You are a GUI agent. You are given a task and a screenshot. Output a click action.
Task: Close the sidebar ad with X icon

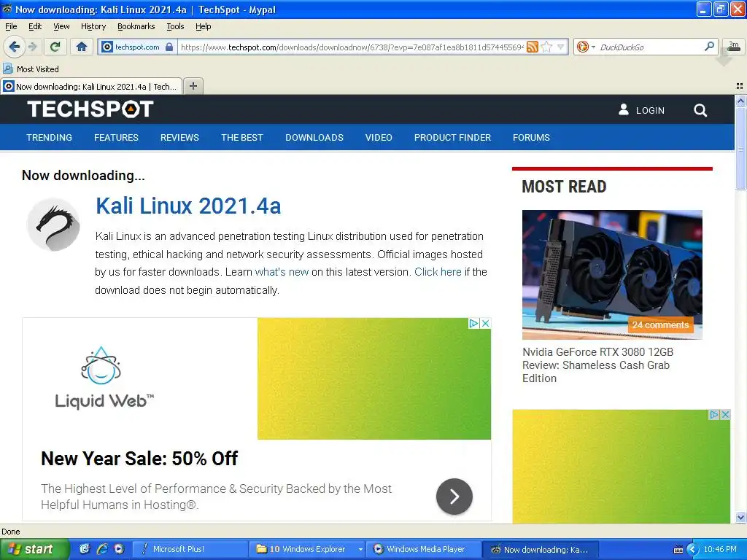click(x=725, y=414)
